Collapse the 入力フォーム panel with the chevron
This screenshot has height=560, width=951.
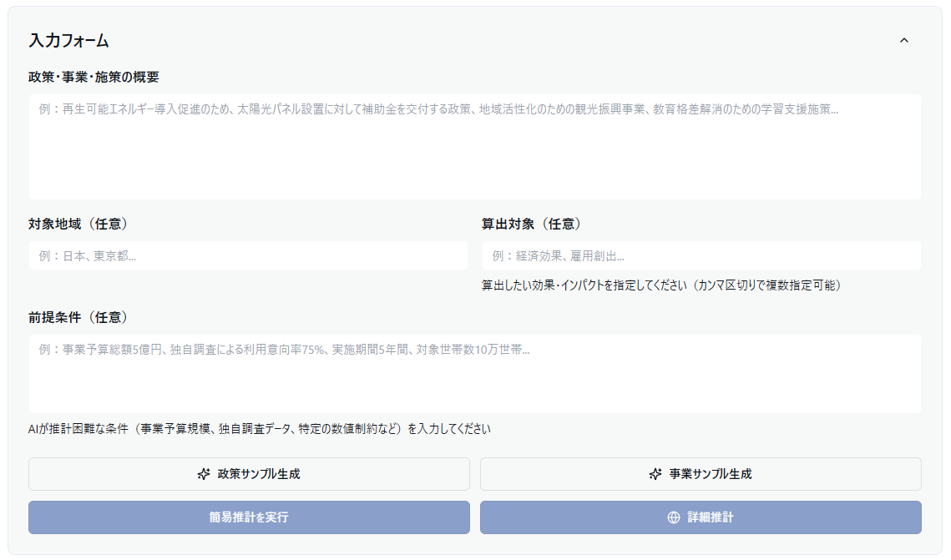(x=903, y=40)
